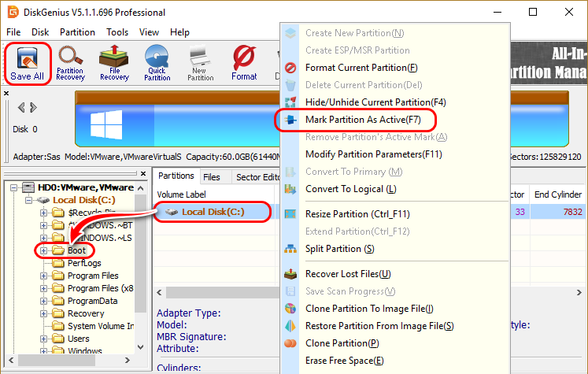Choose Erase Free Space(E)
Viewport: 588px width, 374px height.
click(x=344, y=361)
